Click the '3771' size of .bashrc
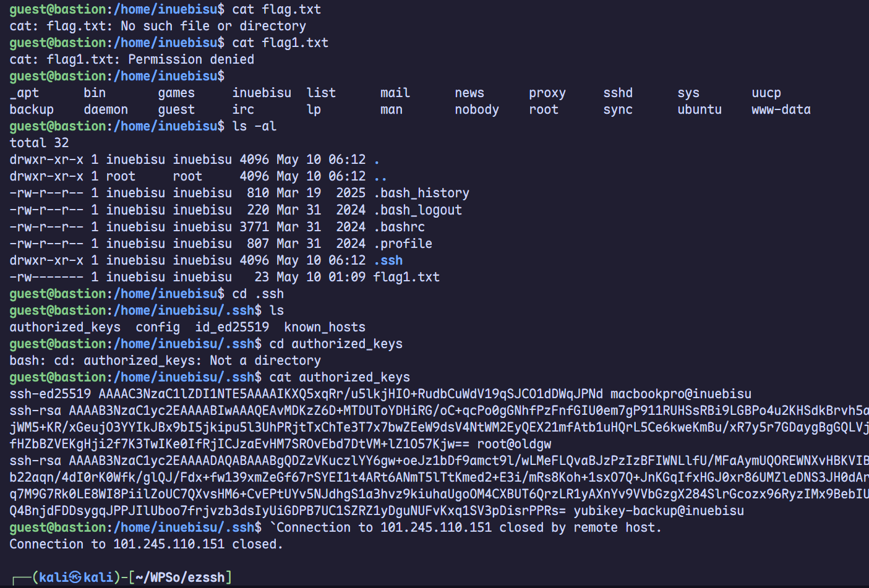Screen dimensions: 869x588 [x=254, y=227]
